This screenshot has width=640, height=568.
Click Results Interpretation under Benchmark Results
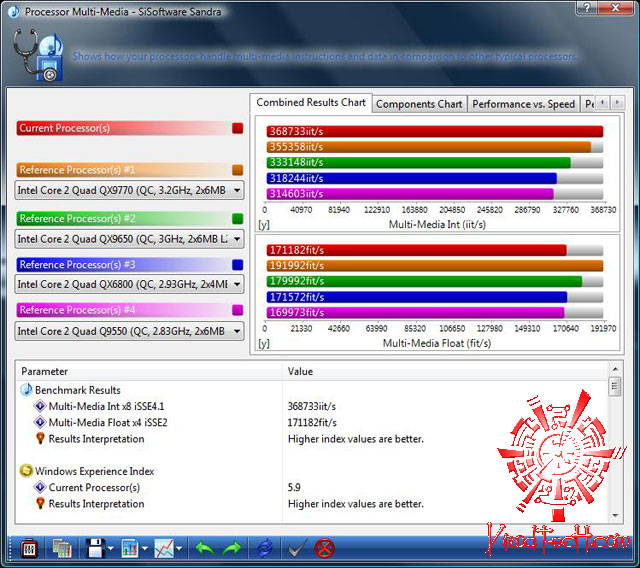point(96,439)
